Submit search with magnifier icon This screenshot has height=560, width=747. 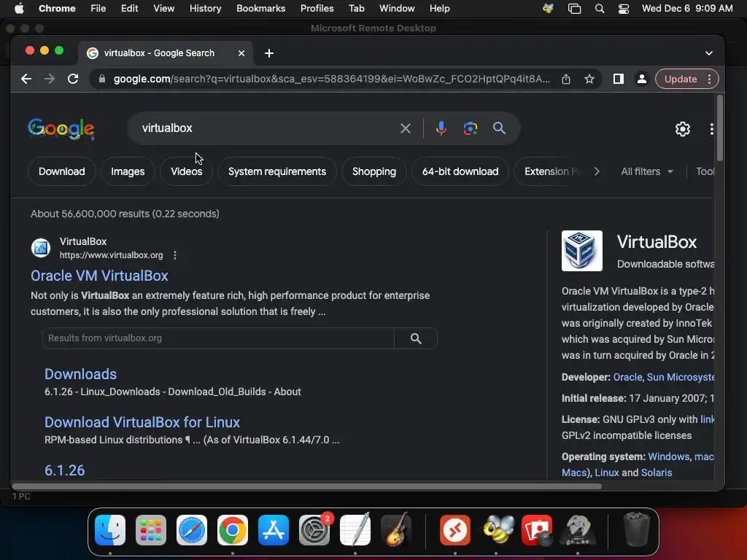coord(499,128)
